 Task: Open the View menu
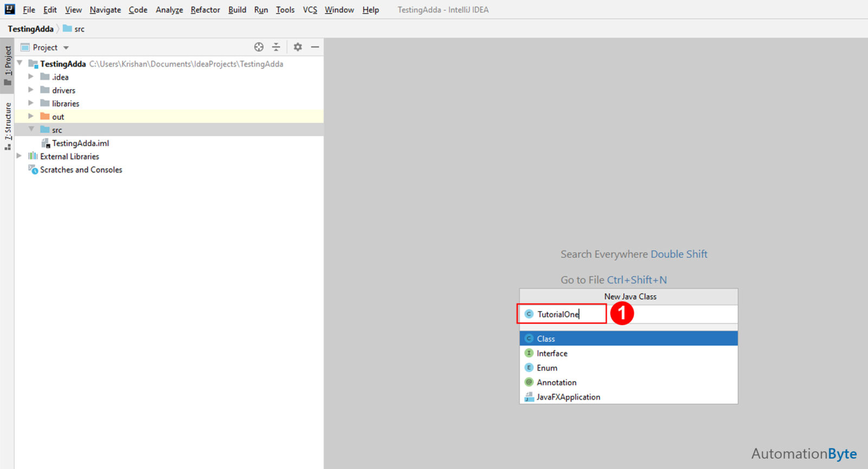[73, 10]
